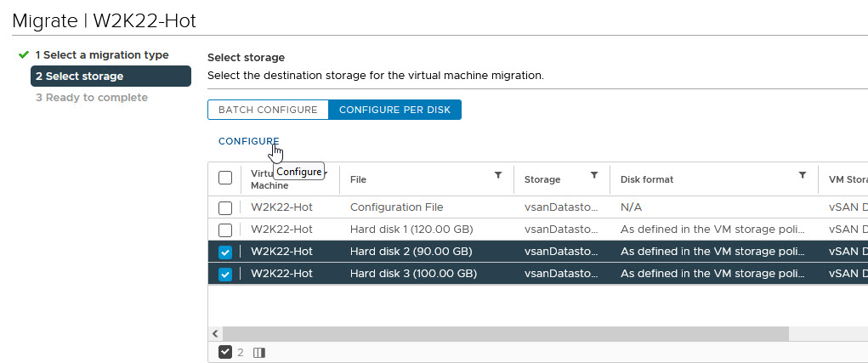Click the selected-rows count icon in footer

pos(225,352)
